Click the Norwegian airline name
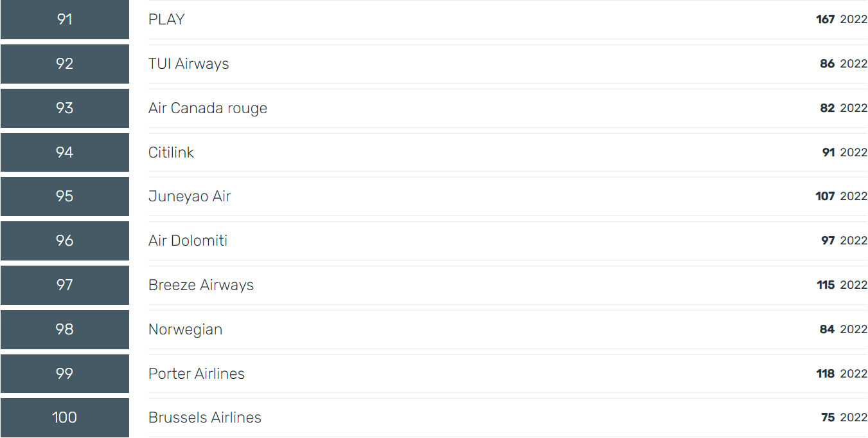This screenshot has height=438, width=868. point(185,329)
